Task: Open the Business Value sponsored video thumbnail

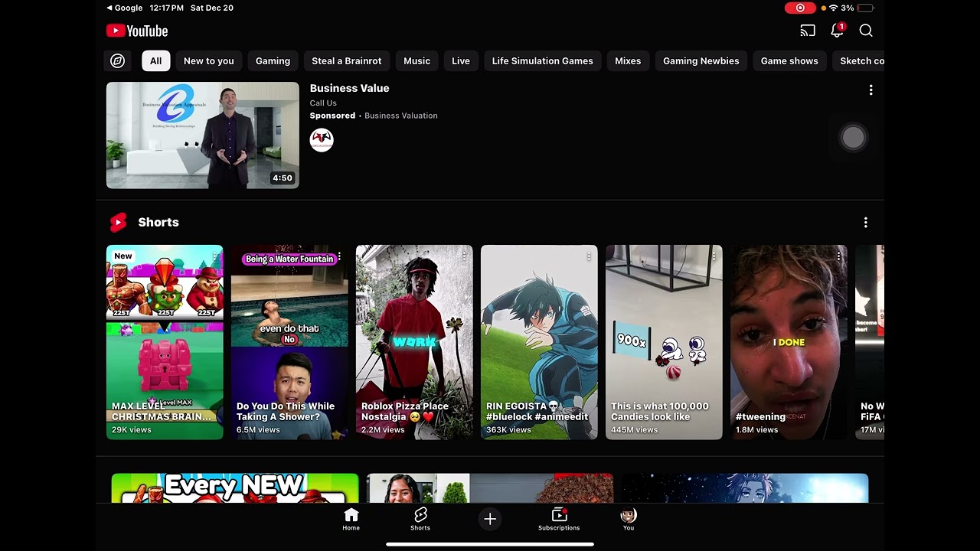Action: point(203,135)
